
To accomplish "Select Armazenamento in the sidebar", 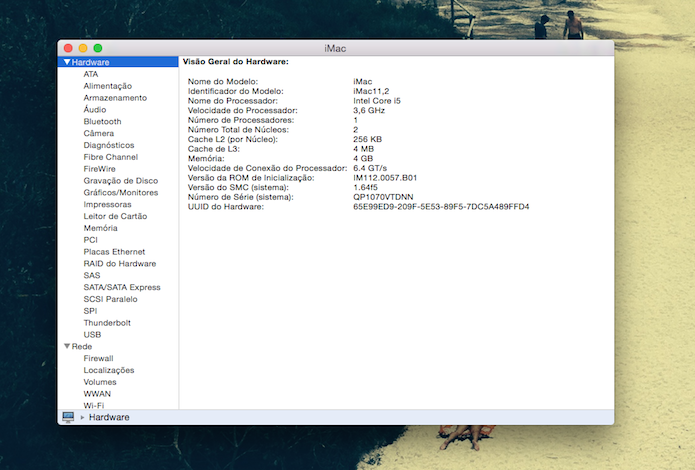I will pos(115,98).
